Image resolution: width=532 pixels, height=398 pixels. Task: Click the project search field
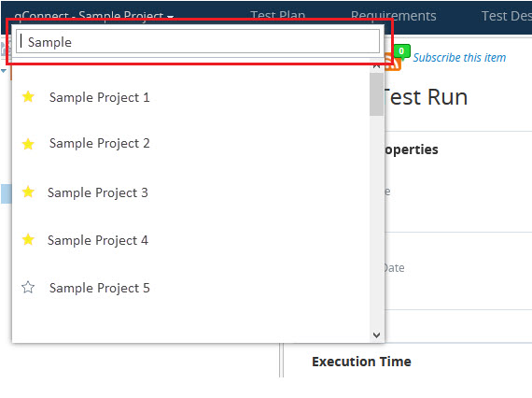198,41
